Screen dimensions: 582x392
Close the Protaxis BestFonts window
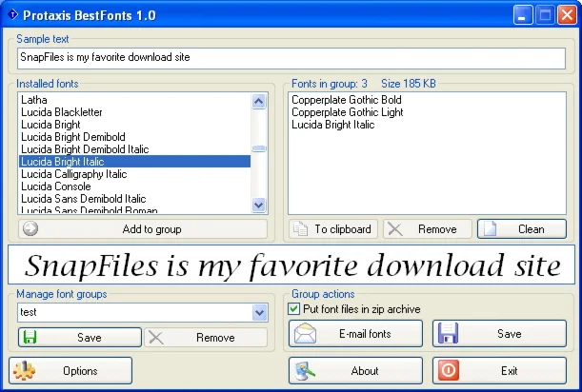point(567,15)
